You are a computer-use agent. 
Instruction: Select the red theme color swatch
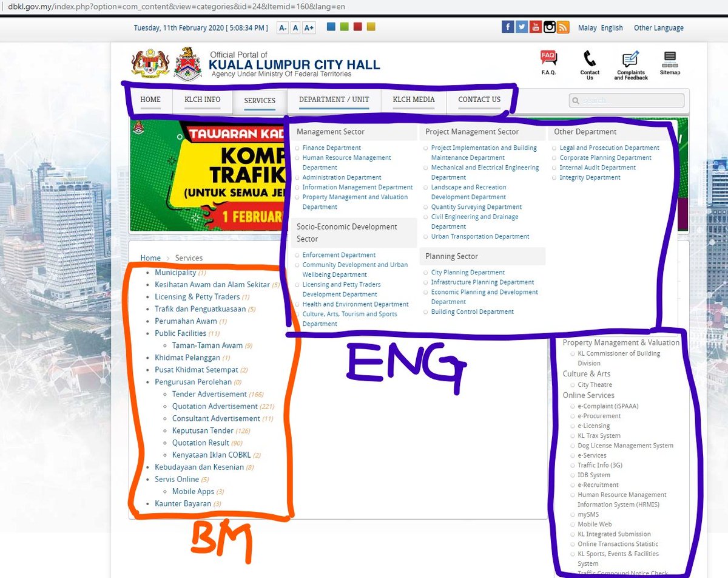[357, 27]
